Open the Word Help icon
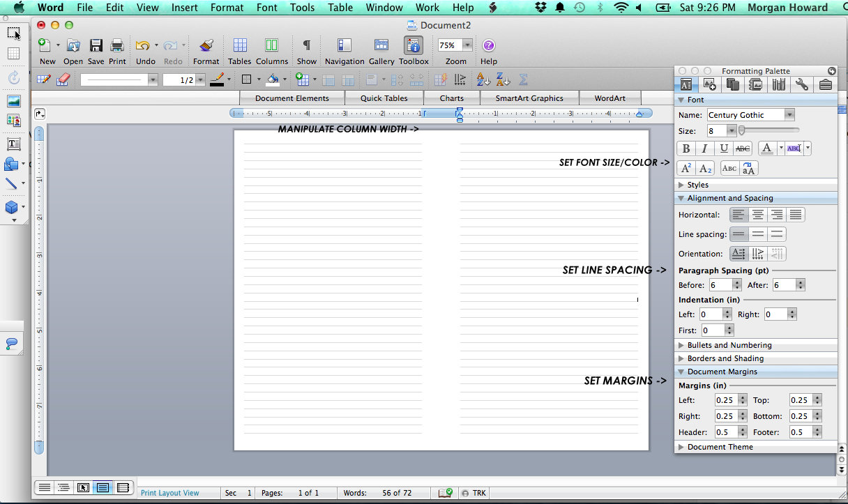This screenshot has height=504, width=848. pyautogui.click(x=489, y=45)
